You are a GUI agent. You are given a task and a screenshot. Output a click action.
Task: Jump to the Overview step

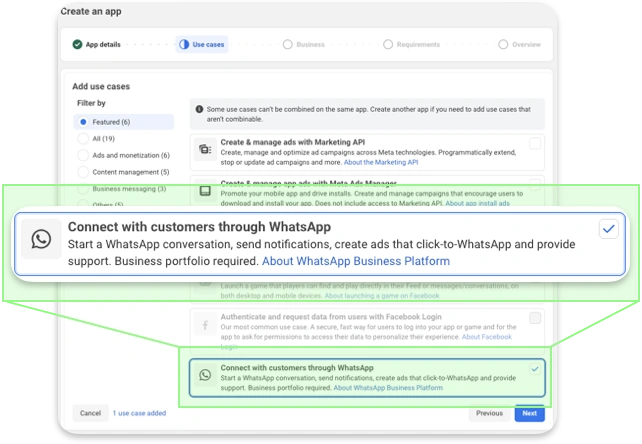tap(519, 44)
